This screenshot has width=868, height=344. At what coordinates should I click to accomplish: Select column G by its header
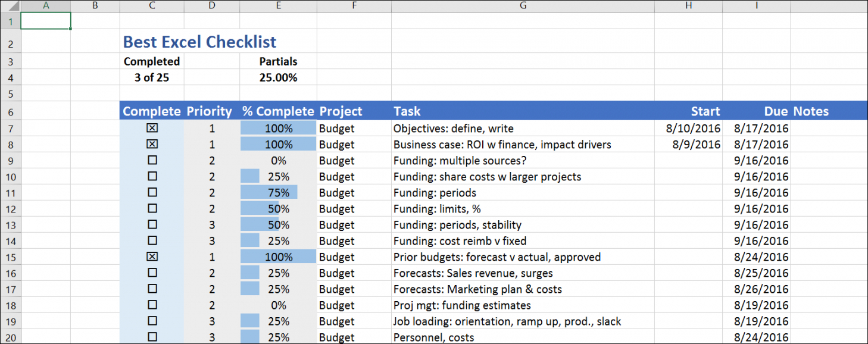click(x=523, y=6)
